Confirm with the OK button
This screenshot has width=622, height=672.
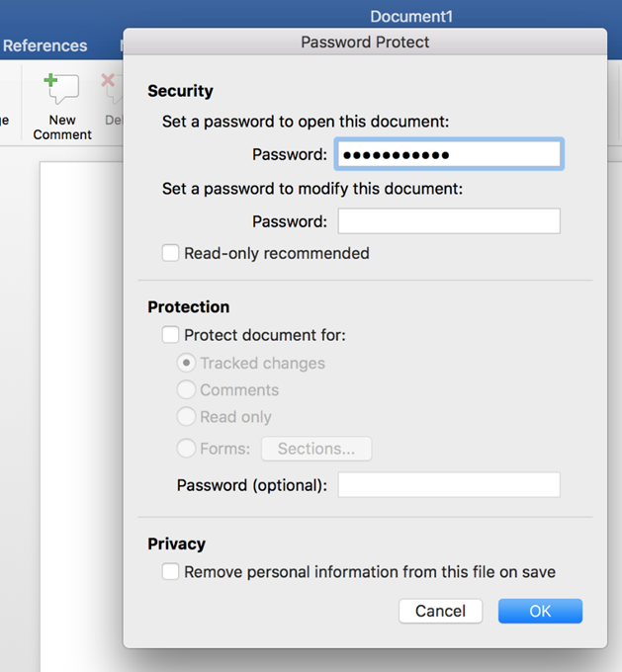tap(540, 611)
